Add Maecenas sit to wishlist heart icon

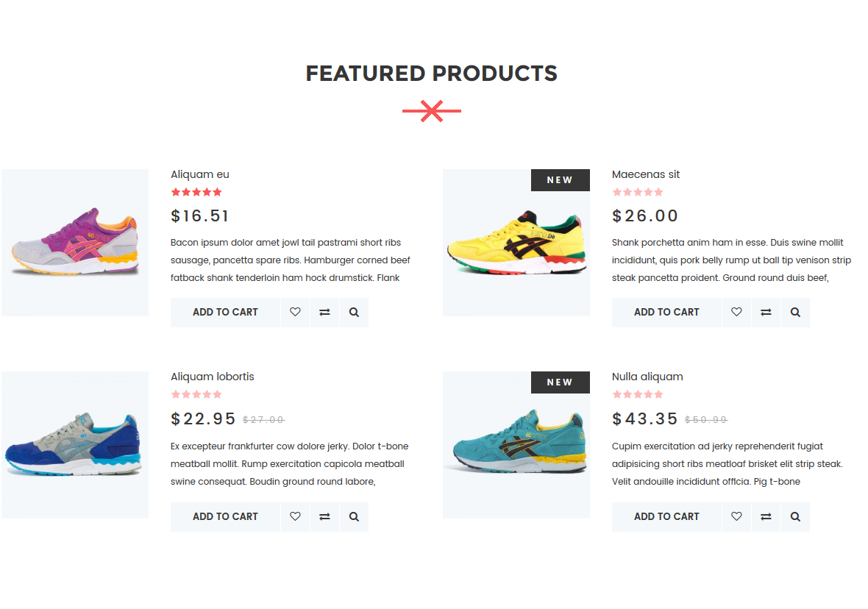(736, 313)
